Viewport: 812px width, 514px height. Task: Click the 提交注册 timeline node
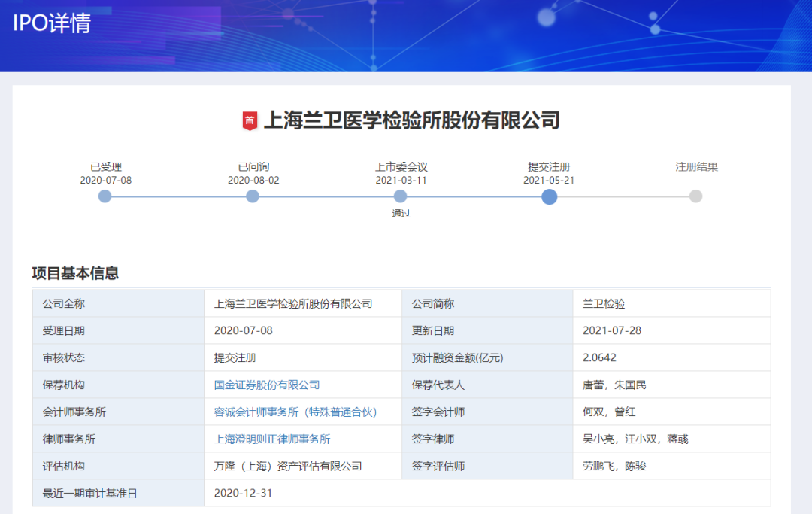549,196
